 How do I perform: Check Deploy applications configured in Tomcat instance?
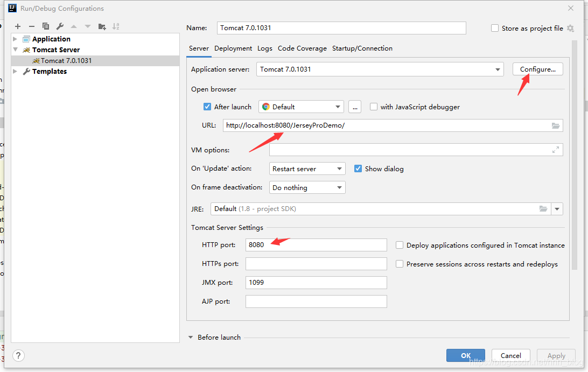[400, 245]
